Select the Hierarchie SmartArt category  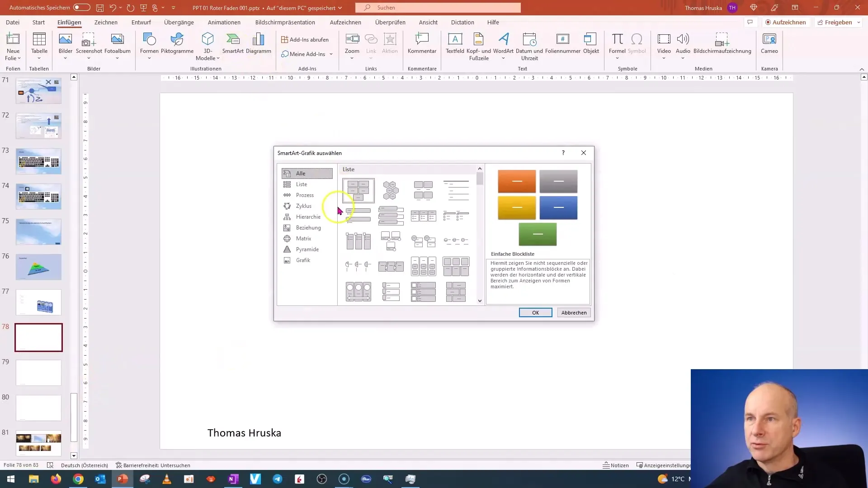point(307,217)
